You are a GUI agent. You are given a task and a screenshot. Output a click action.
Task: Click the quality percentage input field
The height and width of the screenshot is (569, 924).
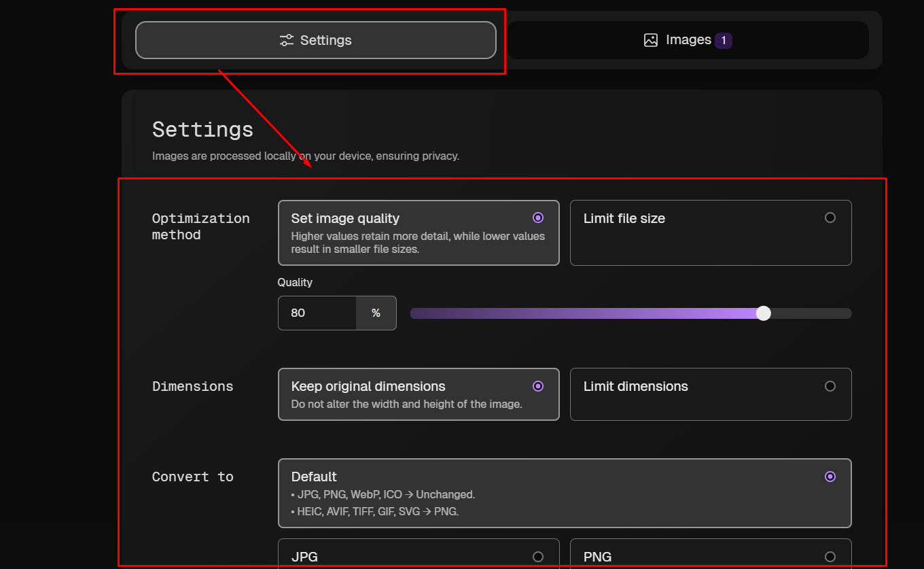pos(317,313)
